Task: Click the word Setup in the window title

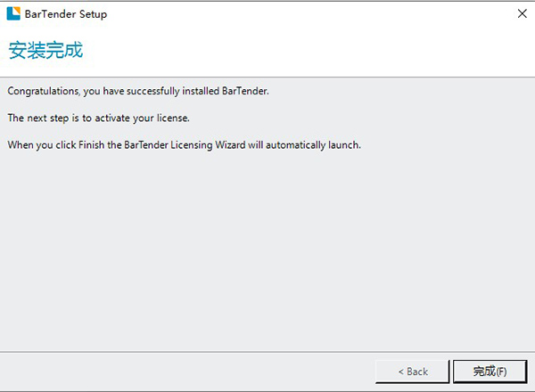Action: (93, 14)
